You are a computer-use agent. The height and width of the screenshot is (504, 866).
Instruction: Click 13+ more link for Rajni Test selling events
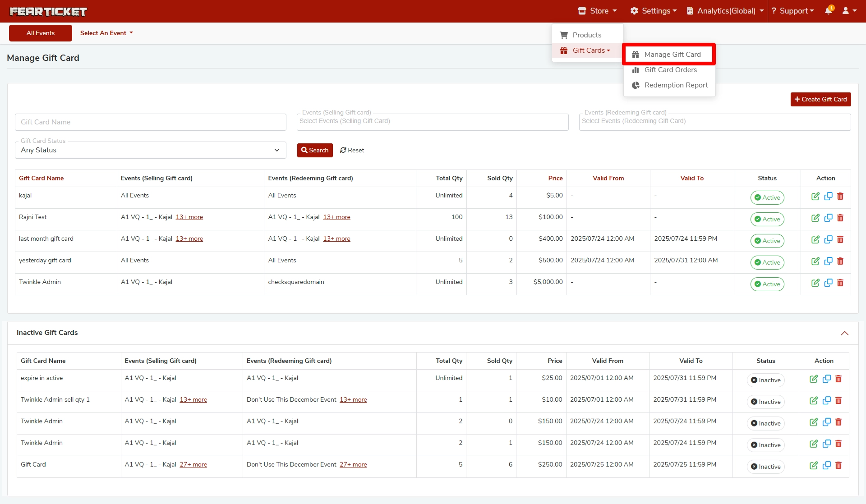[x=189, y=217]
